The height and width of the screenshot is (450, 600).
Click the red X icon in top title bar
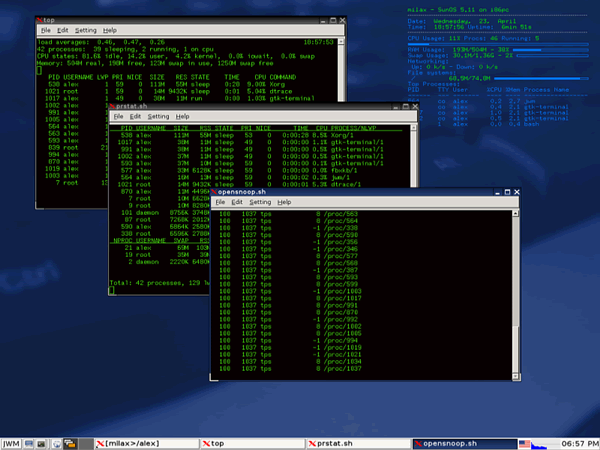coord(39,20)
